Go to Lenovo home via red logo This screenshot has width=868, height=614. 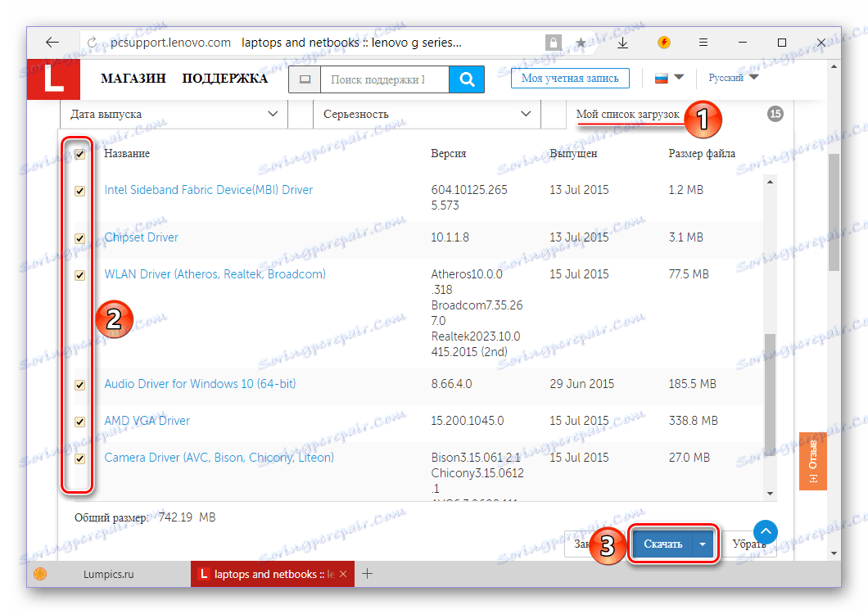tap(53, 79)
